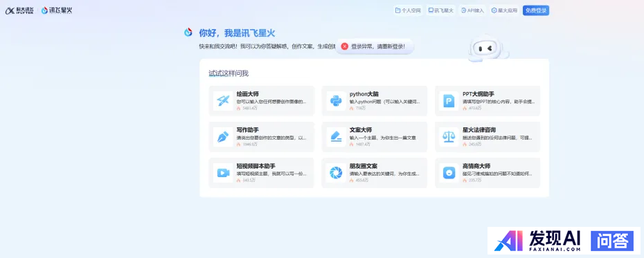
Task: Click the 写作助手 pen nib icon
Action: click(223, 137)
